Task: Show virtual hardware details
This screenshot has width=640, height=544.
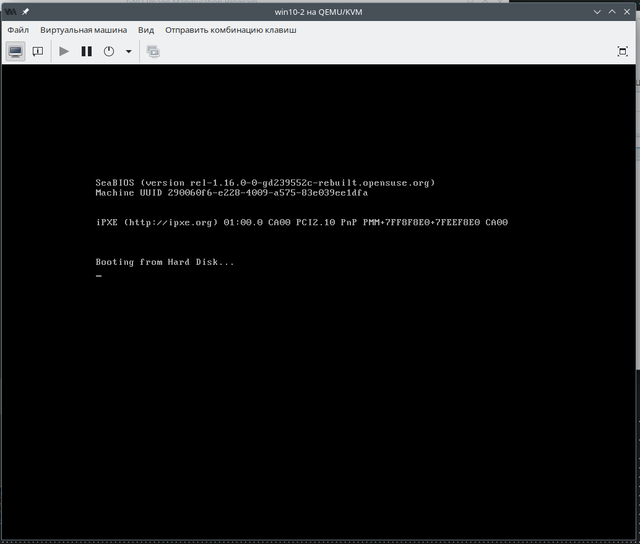Action: [x=38, y=51]
